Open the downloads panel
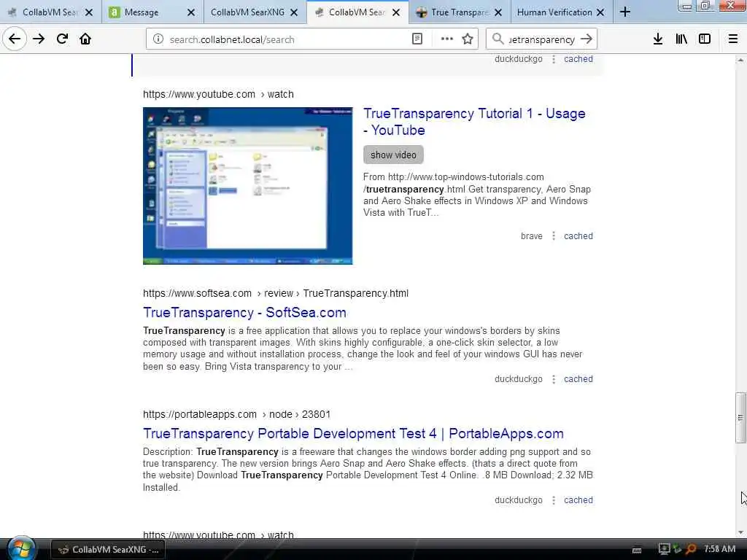 click(x=658, y=39)
